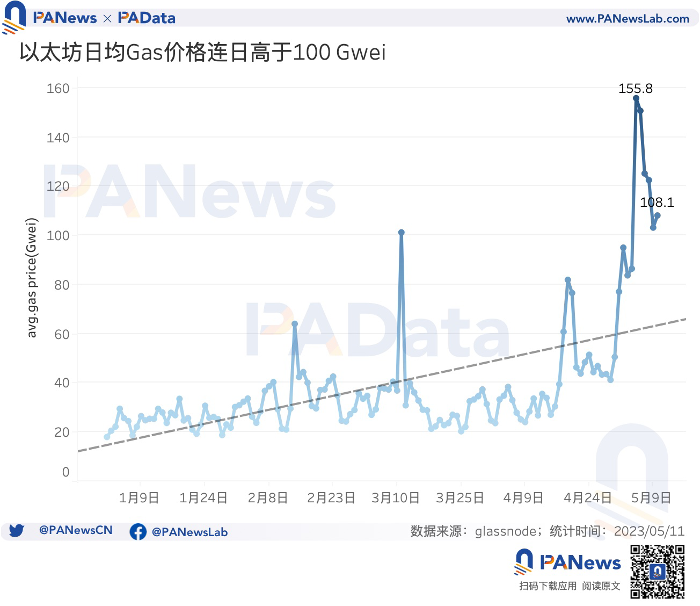Screen dimensions: 700x606
Task: Click the chart title about Gas price over 100 Gwei
Action: coord(202,53)
